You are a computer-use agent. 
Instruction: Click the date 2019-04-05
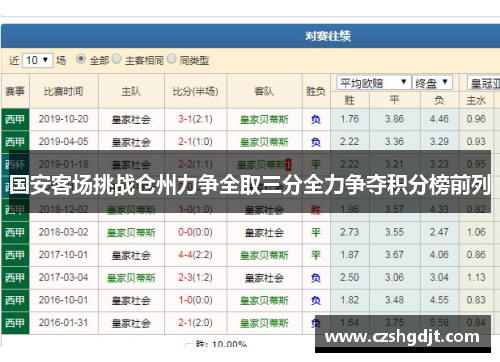point(63,142)
